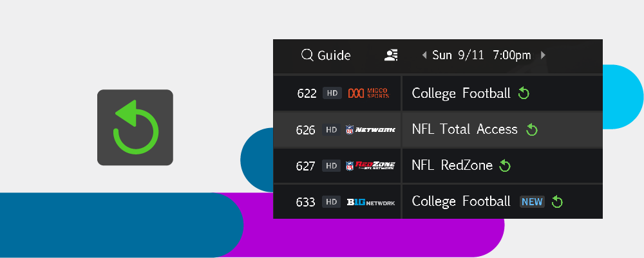Click the NEW badge on channel 633
The width and height of the screenshot is (644, 258).
click(x=533, y=202)
